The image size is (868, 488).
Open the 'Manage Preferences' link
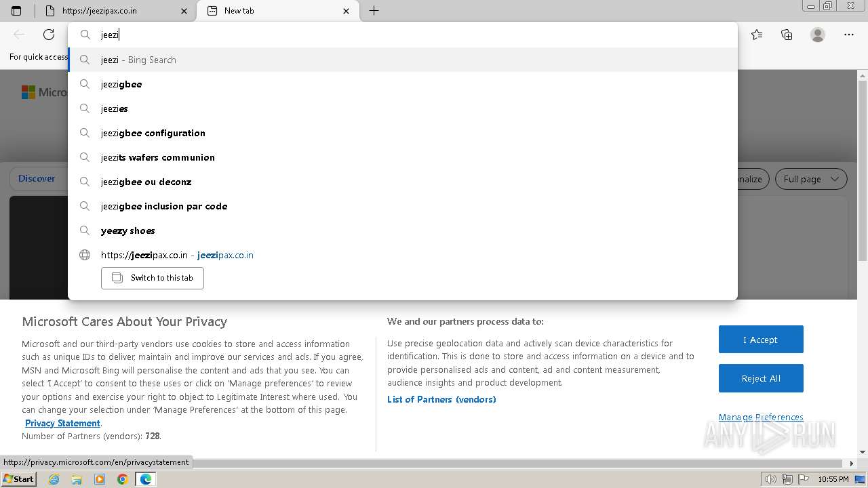coord(761,417)
